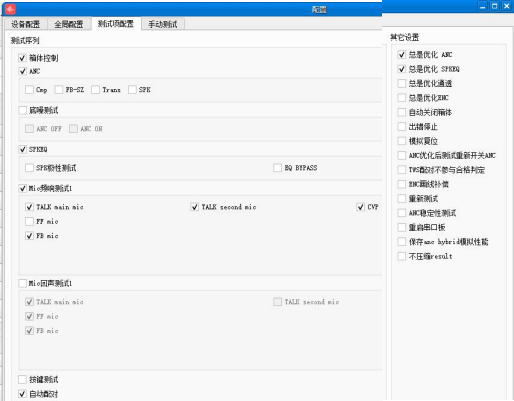The image size is (514, 401).
Task: Uncheck TALK main mic under Mic频响测试1
Action: 29,207
